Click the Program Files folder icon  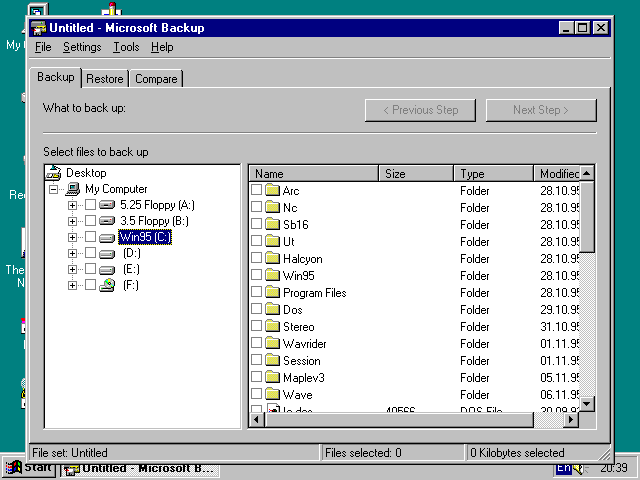[x=272, y=293]
